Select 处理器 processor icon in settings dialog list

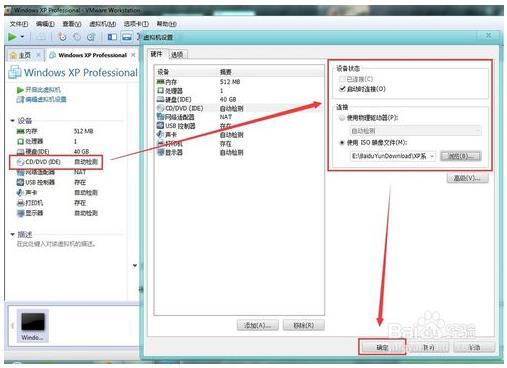pyautogui.click(x=161, y=91)
